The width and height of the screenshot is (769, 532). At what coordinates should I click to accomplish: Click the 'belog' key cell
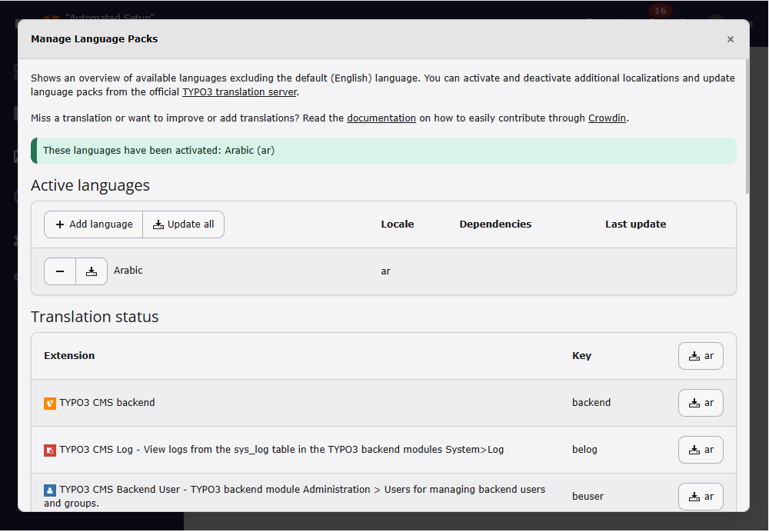[584, 450]
